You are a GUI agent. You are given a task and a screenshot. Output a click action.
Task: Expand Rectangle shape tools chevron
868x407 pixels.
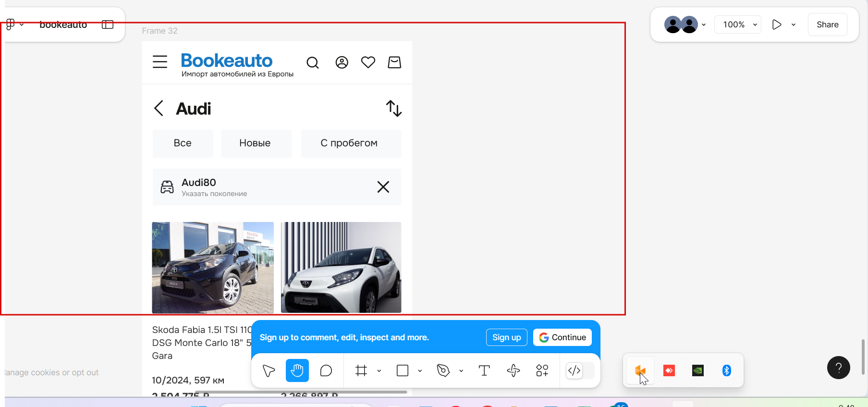pyautogui.click(x=420, y=371)
